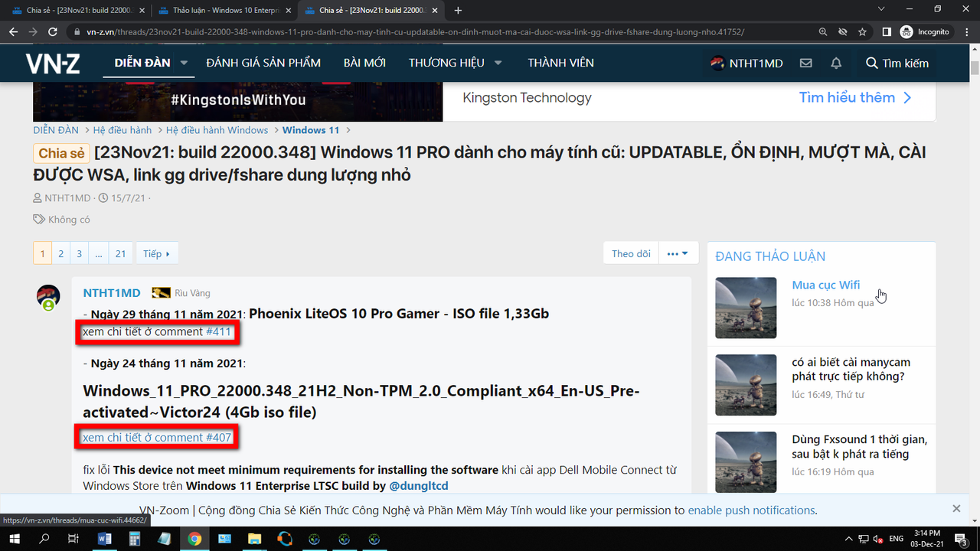Screen dimensions: 980x551
Task: Click the 15/7/21 thread date
Action: pos(129,198)
